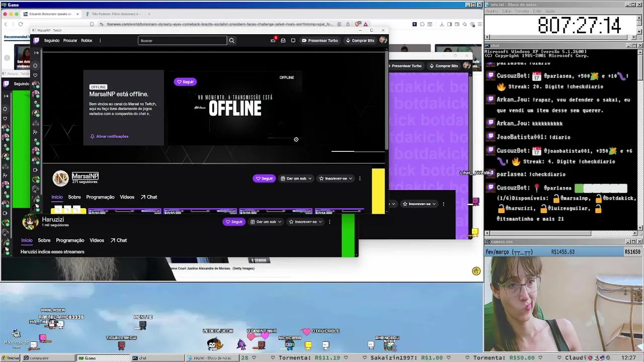Screen dimensions: 644x362
Task: Reload the Fox News browser page
Action: click(x=21, y=24)
